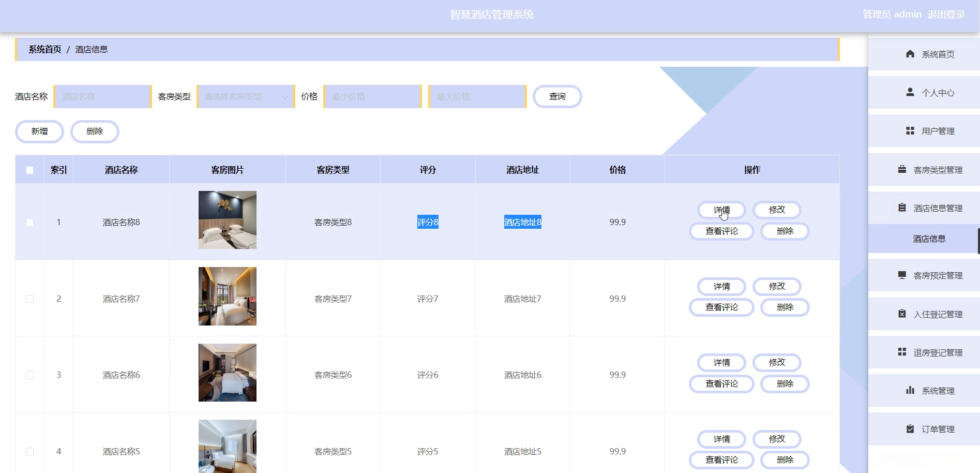
Task: Focus the 酒店名称 search input
Action: click(x=102, y=97)
